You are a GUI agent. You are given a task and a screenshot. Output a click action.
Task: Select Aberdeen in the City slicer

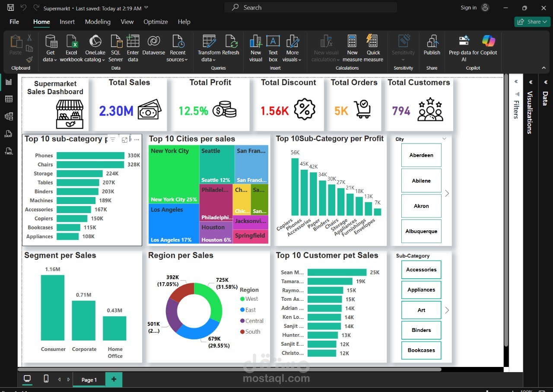tap(421, 155)
